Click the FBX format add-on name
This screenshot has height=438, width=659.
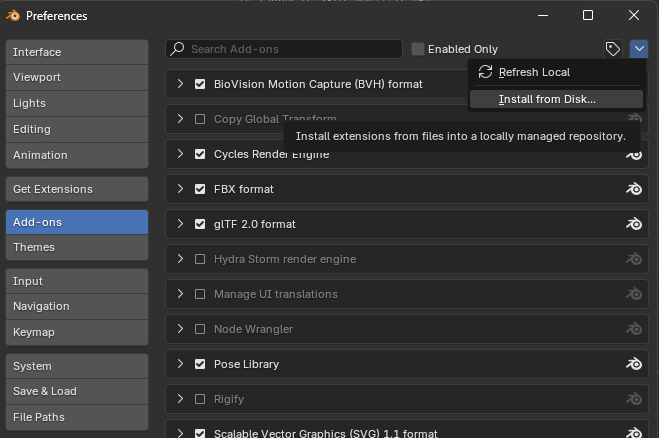[x=244, y=189]
